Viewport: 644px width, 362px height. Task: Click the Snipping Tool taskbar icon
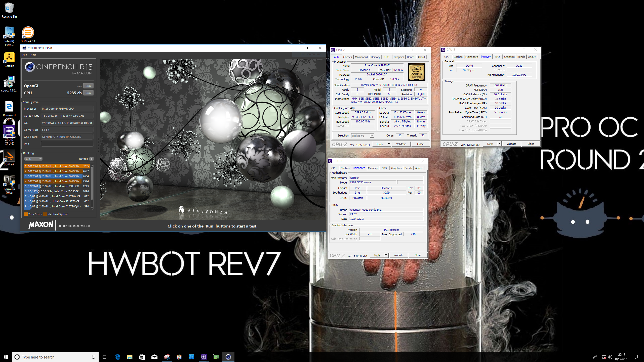click(167, 357)
